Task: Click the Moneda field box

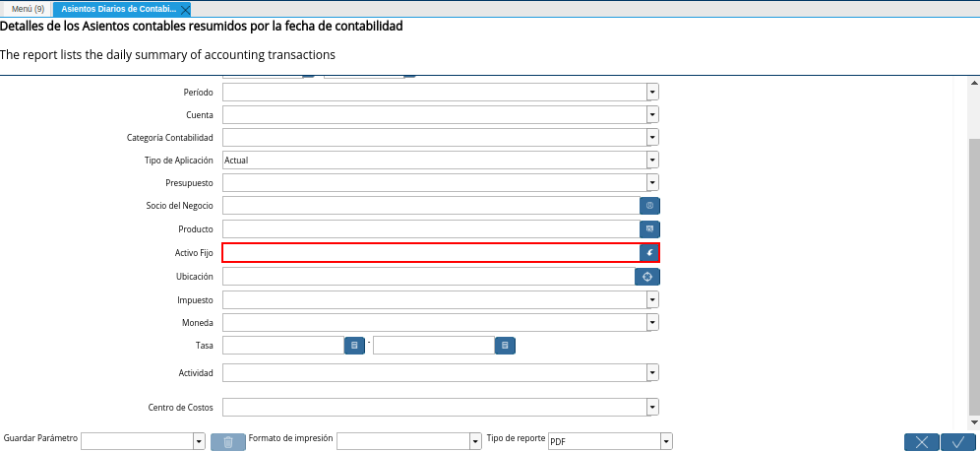Action: [x=434, y=323]
